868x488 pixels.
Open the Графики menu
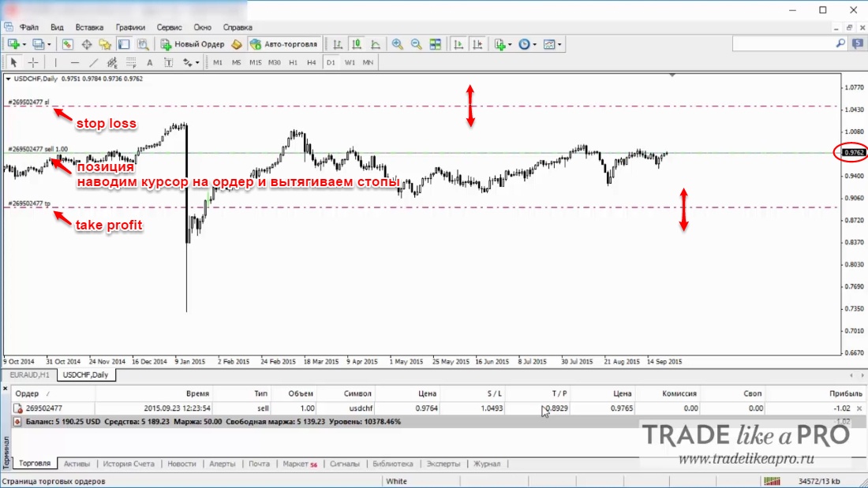point(130,27)
